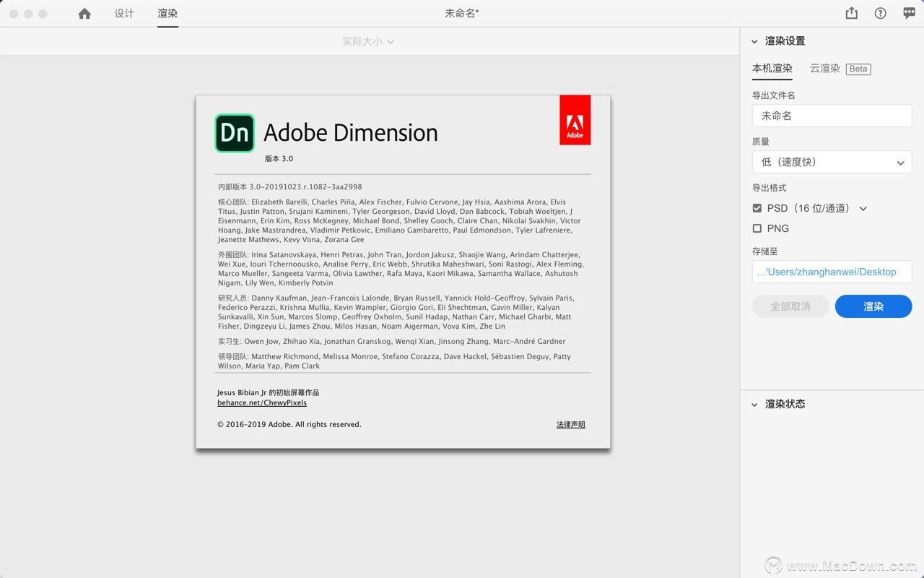Open the feedback chat bubble icon
Viewport: 924px width, 578px height.
tap(910, 13)
